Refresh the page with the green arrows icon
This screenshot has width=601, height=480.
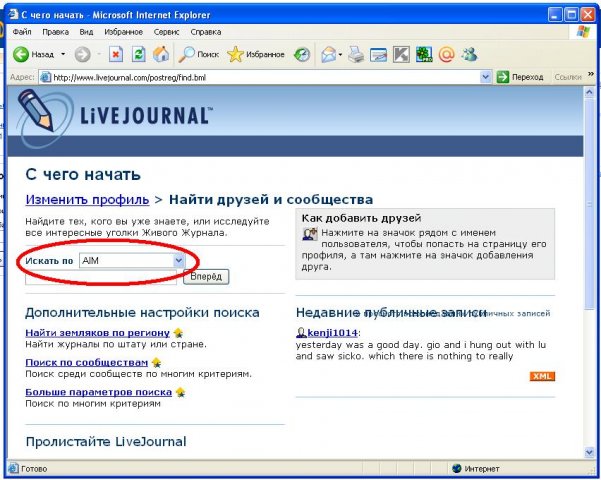(139, 54)
